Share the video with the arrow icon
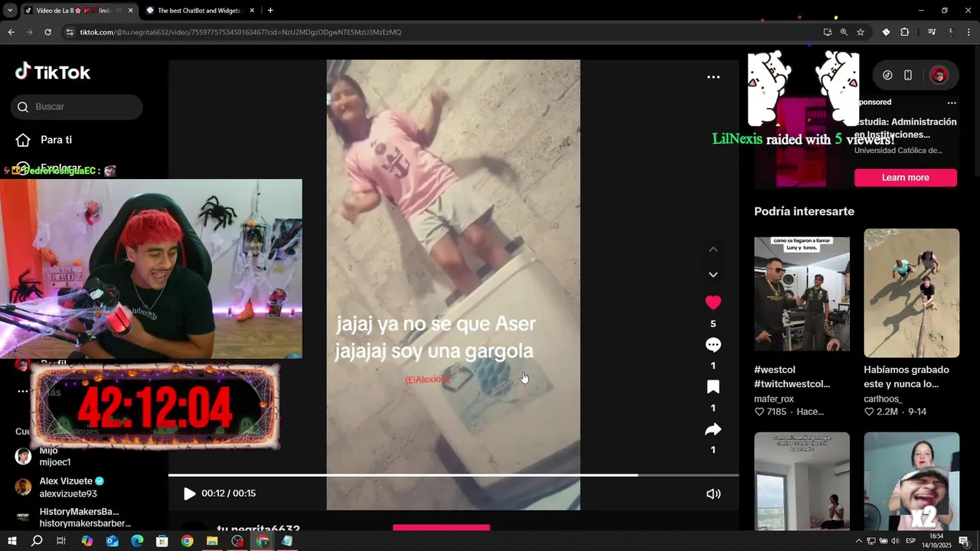The width and height of the screenshot is (980, 551). click(x=713, y=429)
